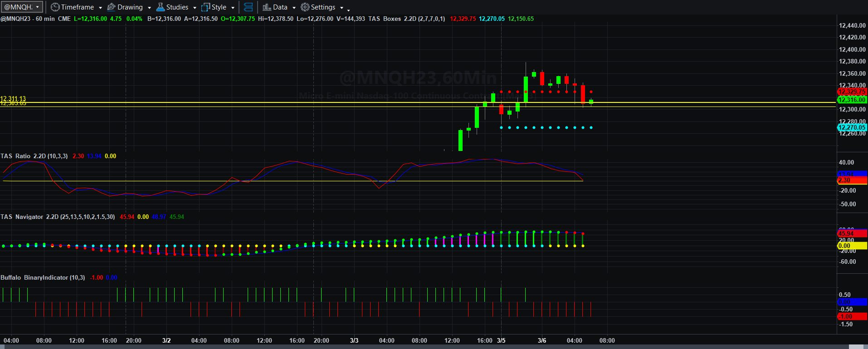Select the TAS Ratio 2.2D study label
The image size is (868, 349).
[x=34, y=156]
